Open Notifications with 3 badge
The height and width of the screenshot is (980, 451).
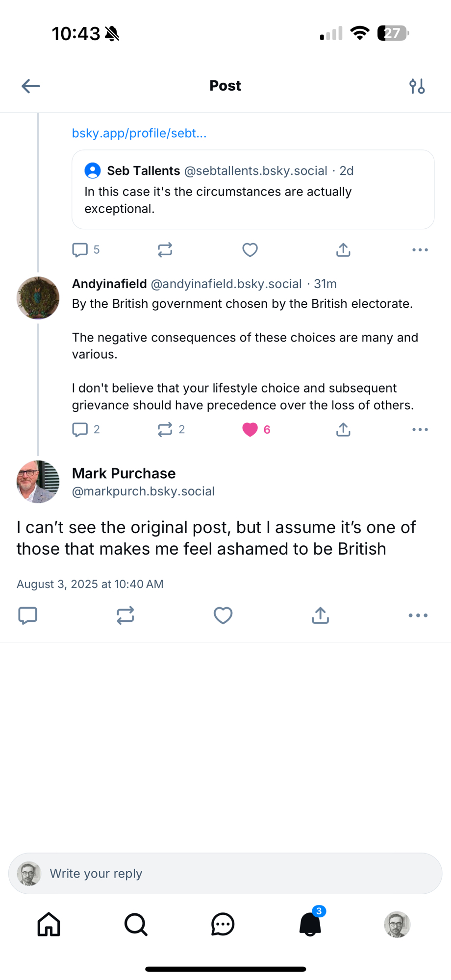pos(310,925)
